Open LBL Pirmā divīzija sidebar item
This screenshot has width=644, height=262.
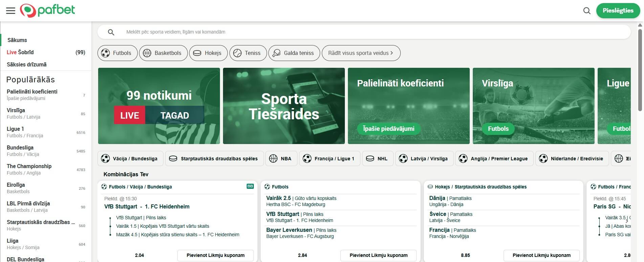(x=46, y=207)
